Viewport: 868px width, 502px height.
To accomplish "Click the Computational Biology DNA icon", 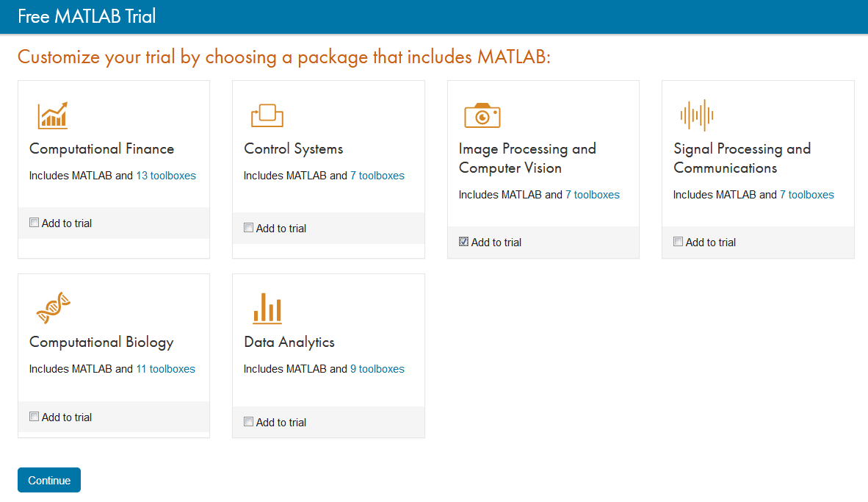I will click(x=53, y=308).
